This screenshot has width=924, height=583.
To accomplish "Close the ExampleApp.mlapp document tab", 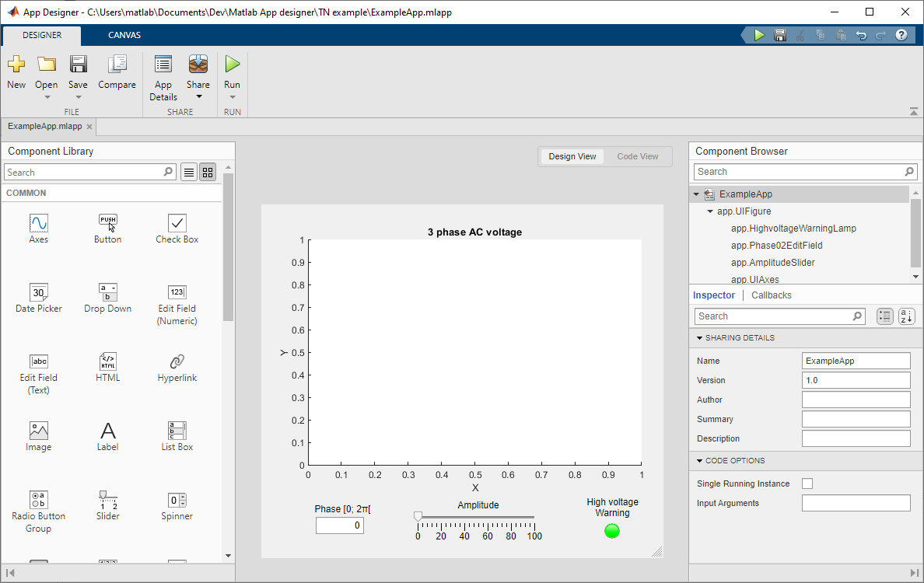I will point(89,127).
